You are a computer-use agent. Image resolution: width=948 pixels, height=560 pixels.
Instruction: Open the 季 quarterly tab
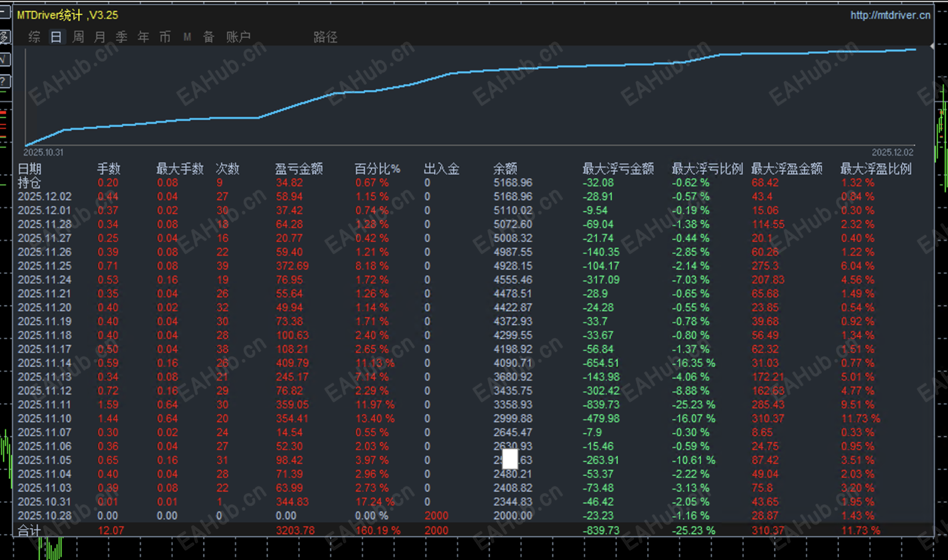(x=121, y=37)
